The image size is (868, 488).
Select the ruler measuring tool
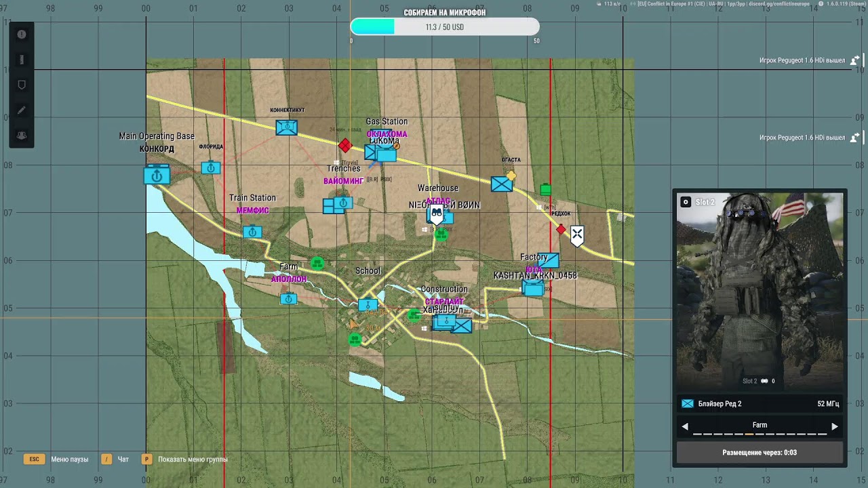tap(22, 60)
